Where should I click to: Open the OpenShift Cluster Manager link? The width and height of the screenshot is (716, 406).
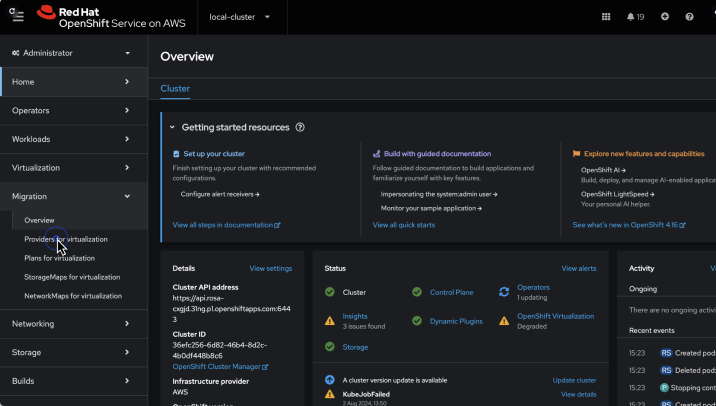(x=220, y=367)
